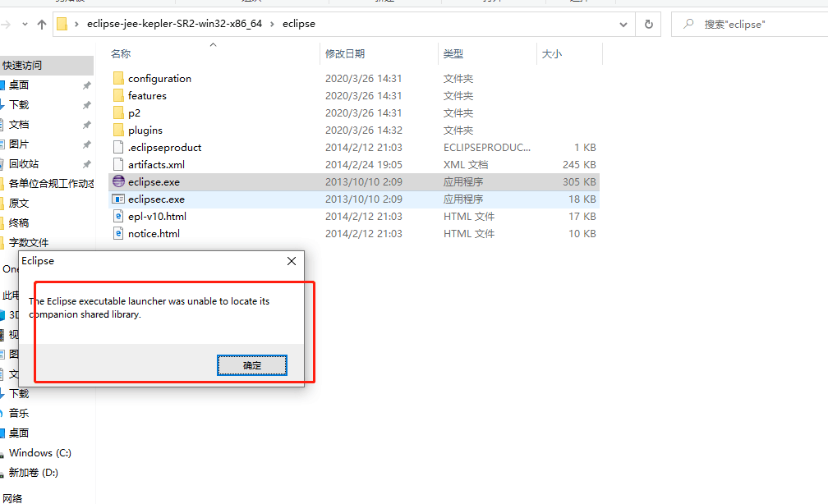Open 图片 in quick access
Image resolution: width=828 pixels, height=504 pixels.
click(x=19, y=144)
